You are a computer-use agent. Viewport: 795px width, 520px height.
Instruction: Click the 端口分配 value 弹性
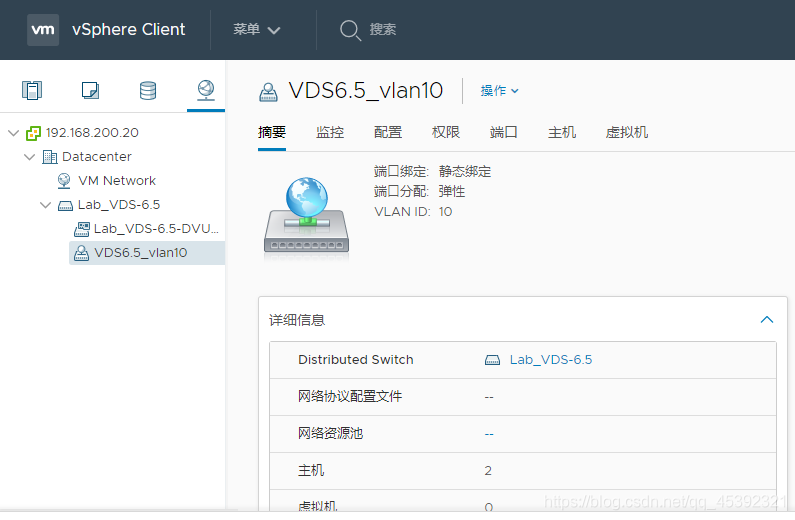452,192
